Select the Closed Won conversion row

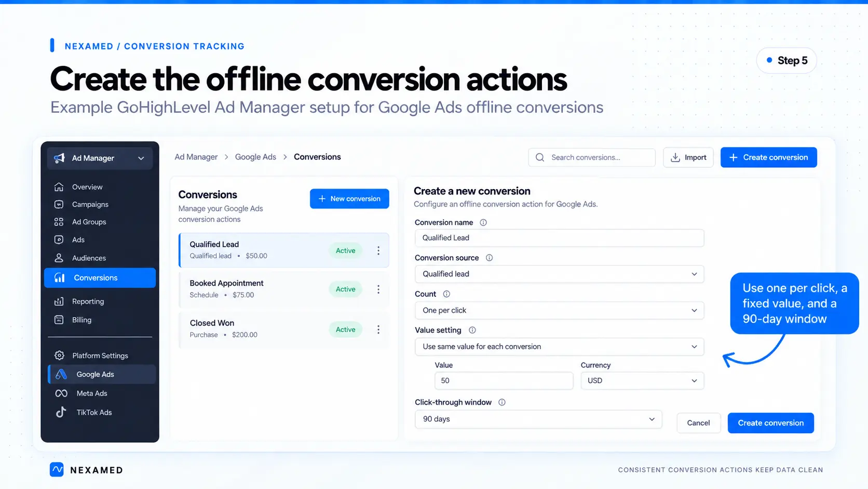(x=283, y=329)
